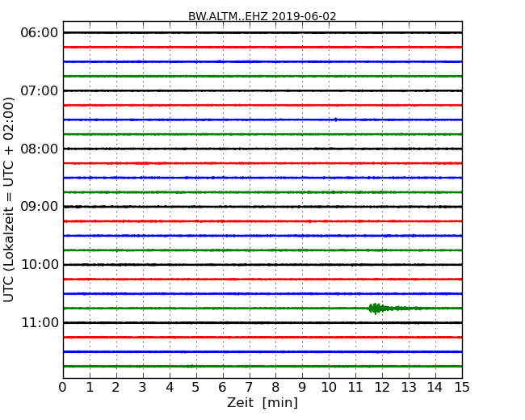Pick x-axis tick label 9

click(302, 387)
